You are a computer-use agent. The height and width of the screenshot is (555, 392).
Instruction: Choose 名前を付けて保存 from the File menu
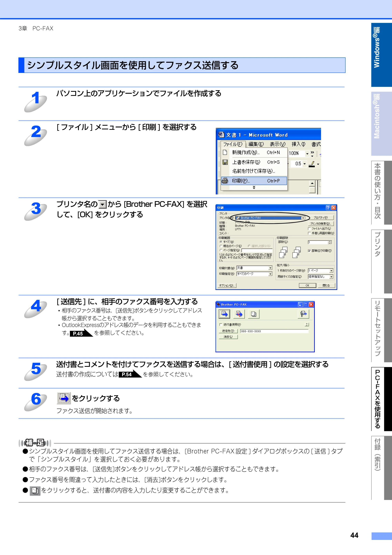click(253, 171)
